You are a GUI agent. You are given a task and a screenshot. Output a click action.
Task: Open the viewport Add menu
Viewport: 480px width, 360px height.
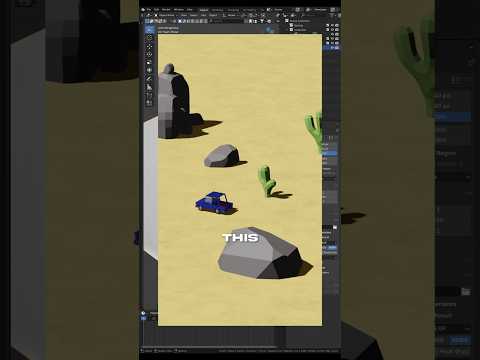point(203,15)
